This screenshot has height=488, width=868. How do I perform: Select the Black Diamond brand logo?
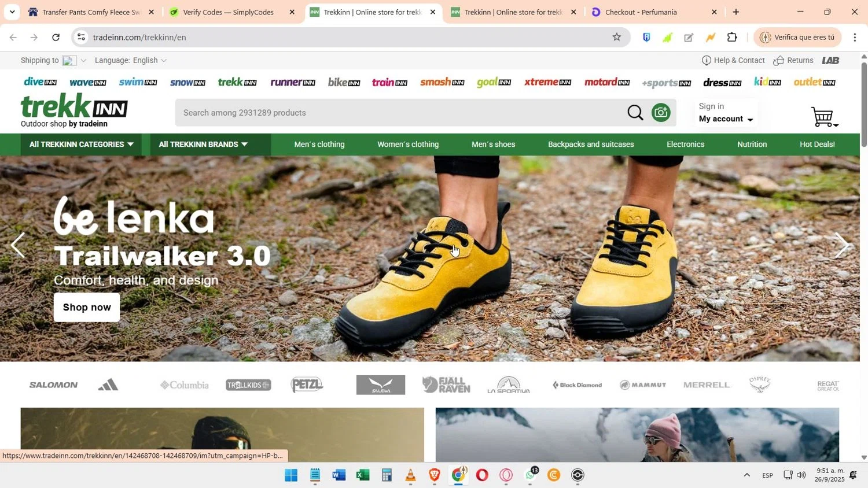tap(577, 385)
